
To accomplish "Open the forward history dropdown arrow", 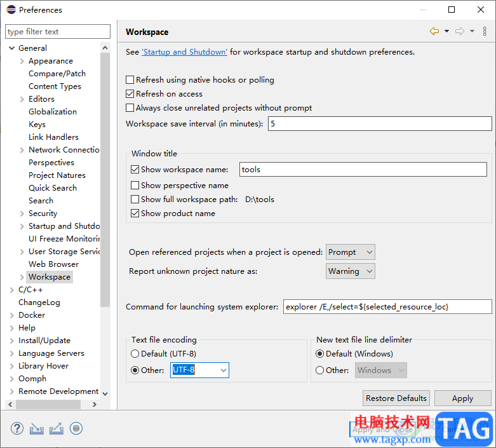I will tap(472, 31).
